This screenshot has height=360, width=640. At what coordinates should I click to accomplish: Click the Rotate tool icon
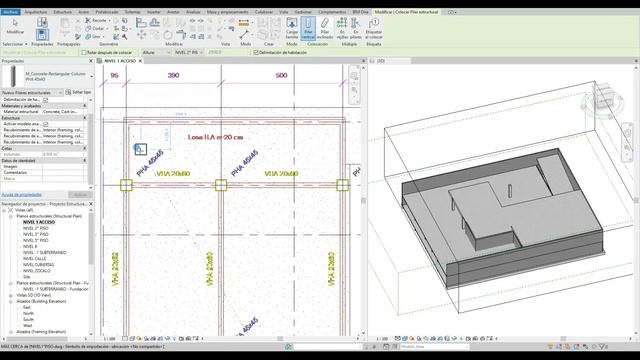[x=168, y=35]
